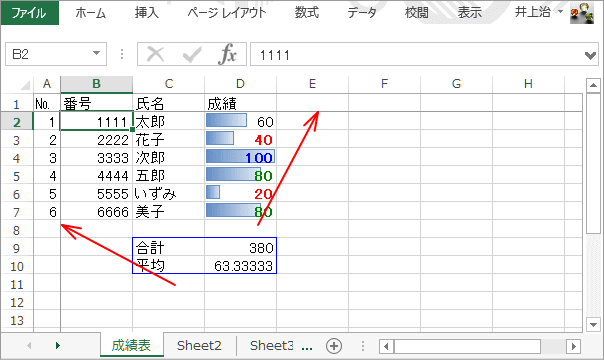Click the 平均 label cell
Image resolution: width=604 pixels, height=360 pixels.
click(x=169, y=266)
